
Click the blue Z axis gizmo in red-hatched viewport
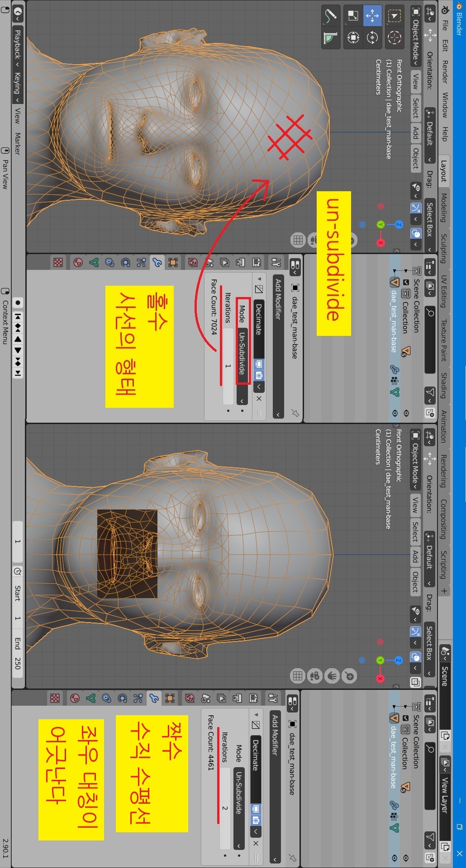[399, 224]
